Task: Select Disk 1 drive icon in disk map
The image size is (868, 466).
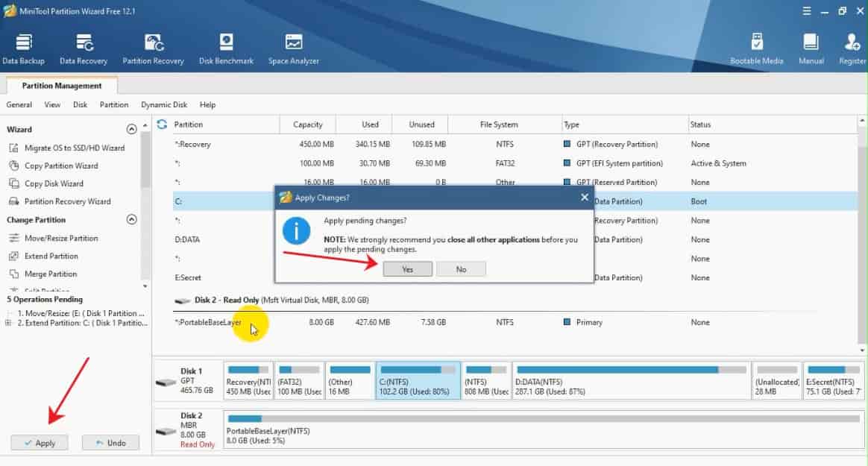Action: tap(166, 382)
